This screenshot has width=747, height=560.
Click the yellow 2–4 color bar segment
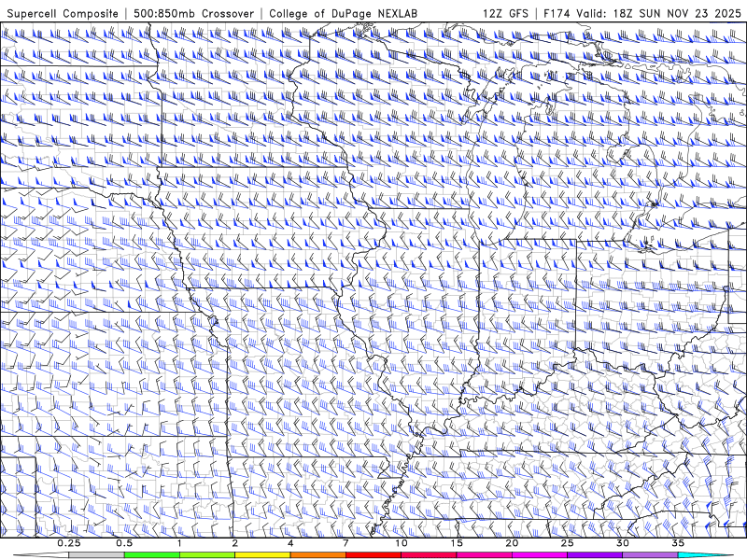point(262,555)
